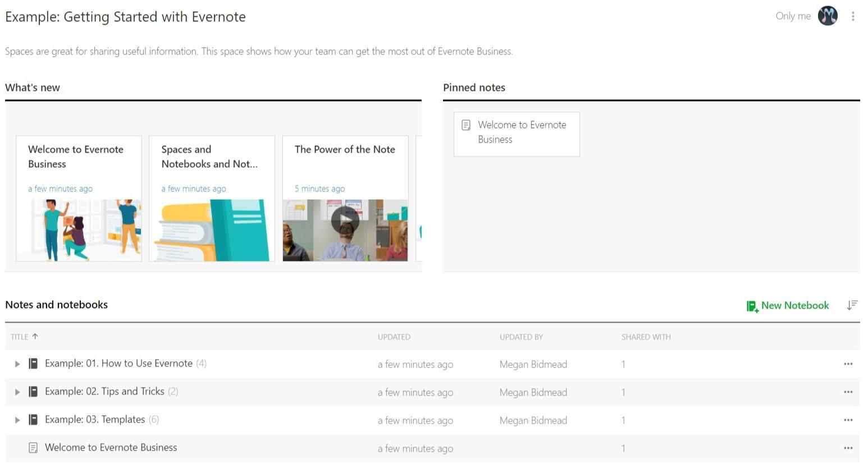The width and height of the screenshot is (868, 464).
Task: Click the note icon in pinned note card
Action: pyautogui.click(x=466, y=125)
